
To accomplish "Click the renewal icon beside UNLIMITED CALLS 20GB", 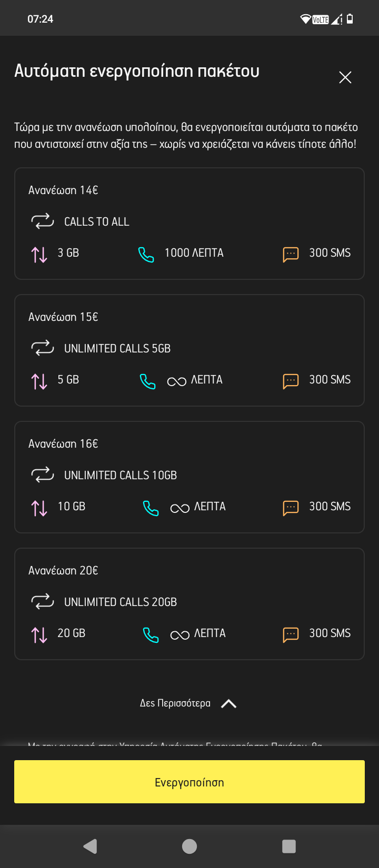I will tap(43, 602).
